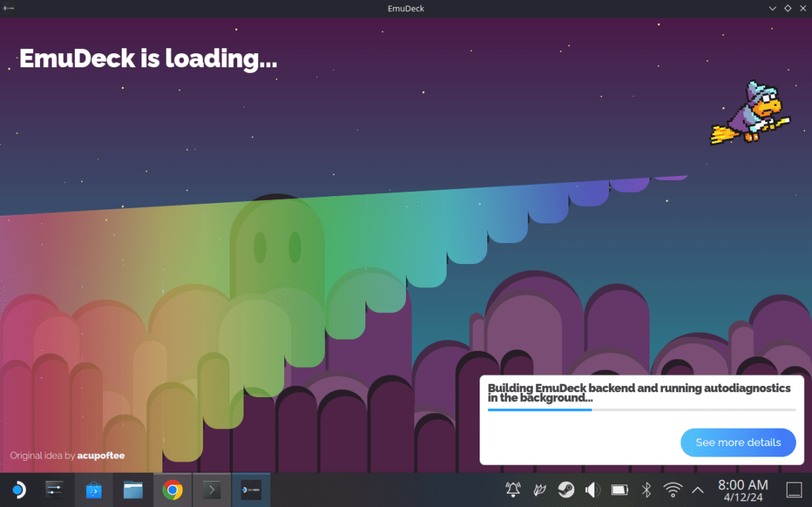Expand hidden system tray icons
This screenshot has height=507, width=812.
tap(698, 490)
